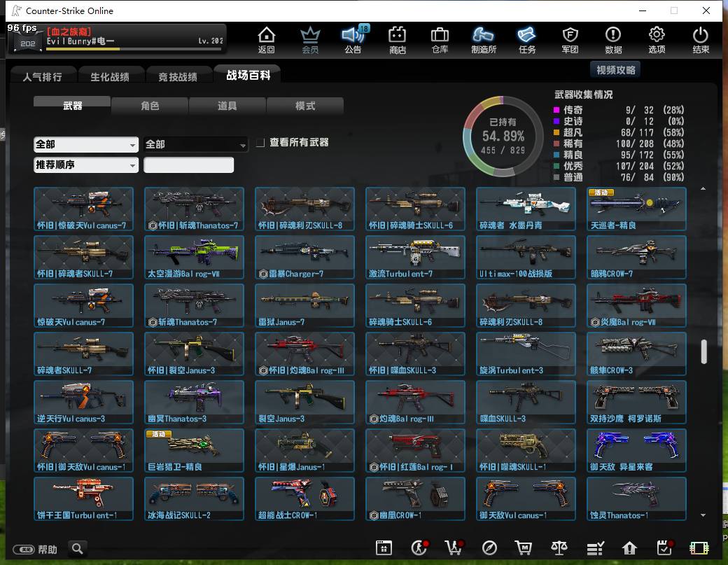
Task: Click the checklist icon in bottom bar
Action: (x=595, y=548)
